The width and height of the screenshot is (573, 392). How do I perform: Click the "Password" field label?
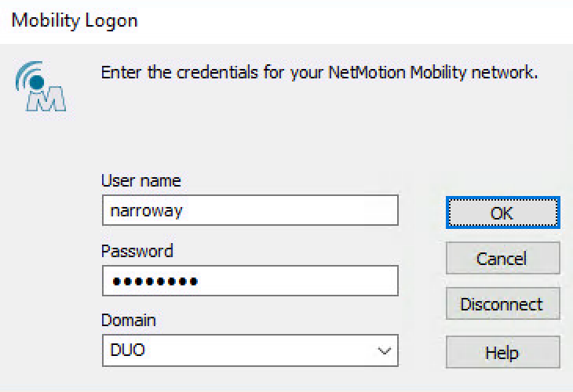137,252
